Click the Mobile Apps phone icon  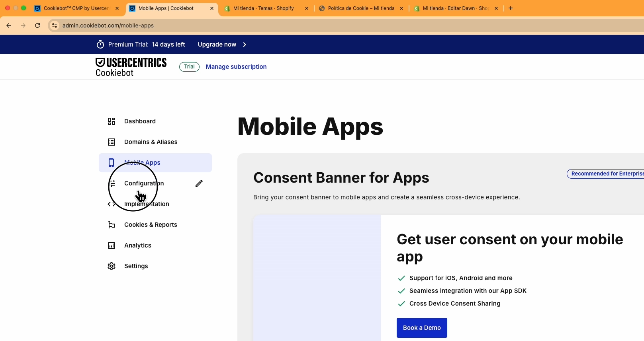click(112, 163)
